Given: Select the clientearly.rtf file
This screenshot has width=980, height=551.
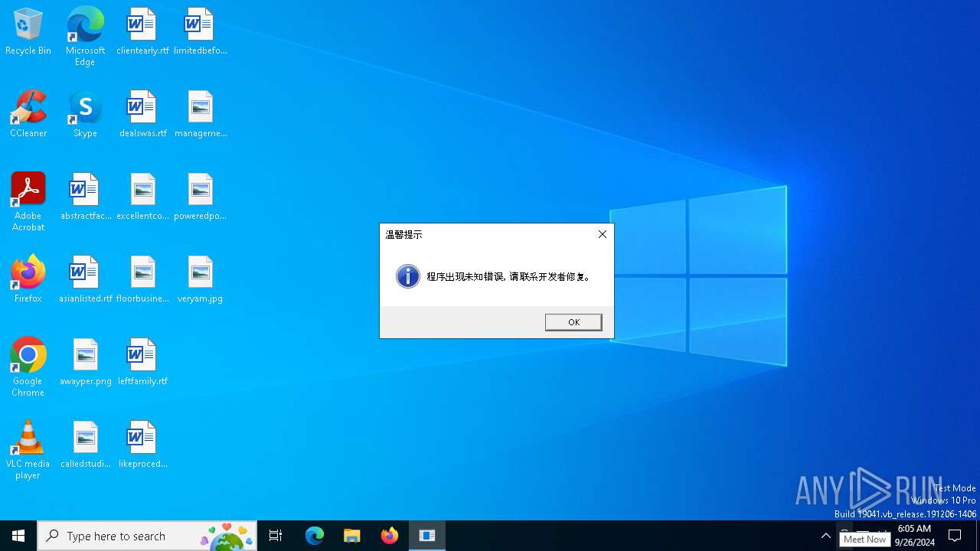Looking at the screenshot, I should coord(142,31).
